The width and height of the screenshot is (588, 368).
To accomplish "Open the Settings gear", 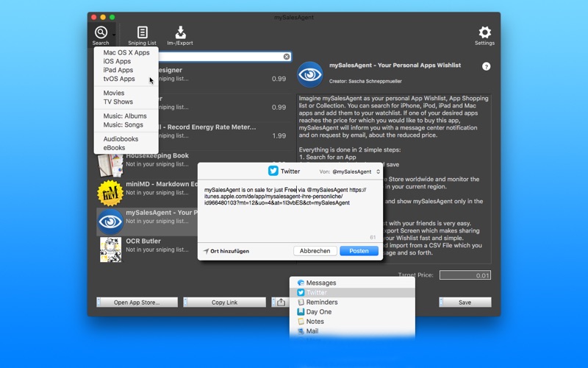I will (x=484, y=35).
